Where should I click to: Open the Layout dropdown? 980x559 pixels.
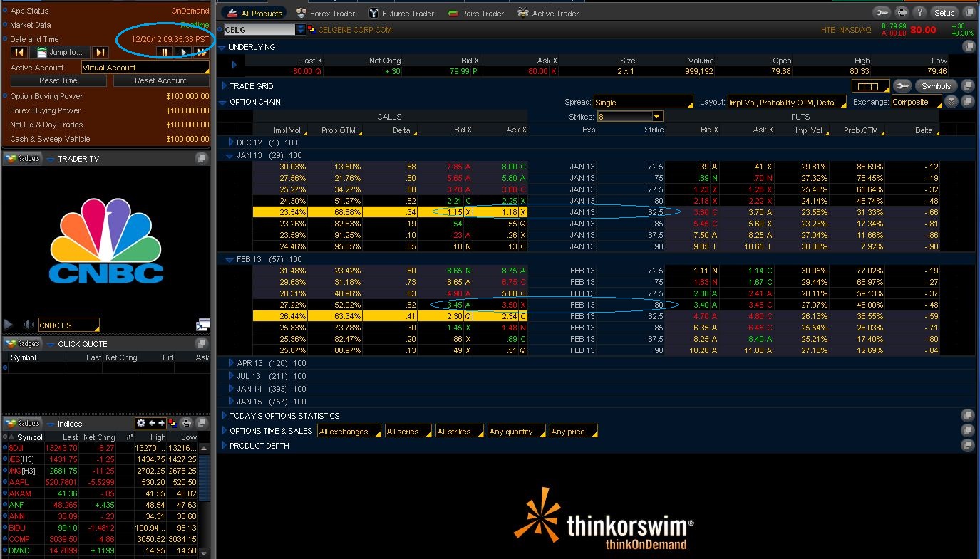click(788, 103)
